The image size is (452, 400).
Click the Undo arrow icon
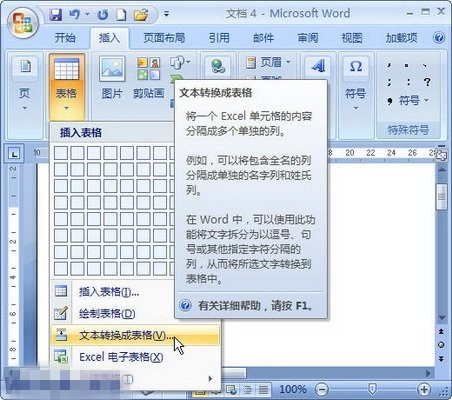click(x=75, y=14)
